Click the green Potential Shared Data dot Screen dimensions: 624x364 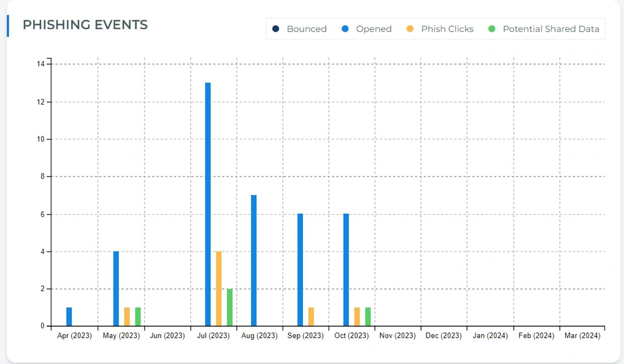[492, 29]
